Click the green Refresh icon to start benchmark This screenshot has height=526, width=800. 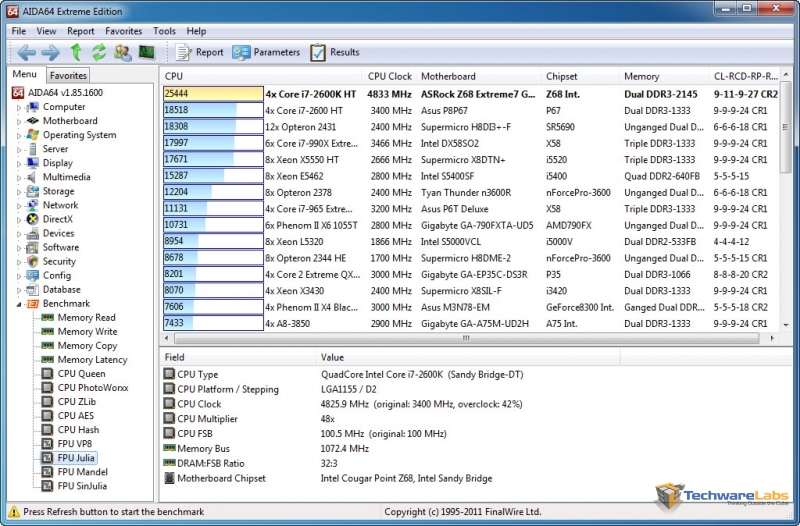pos(98,52)
